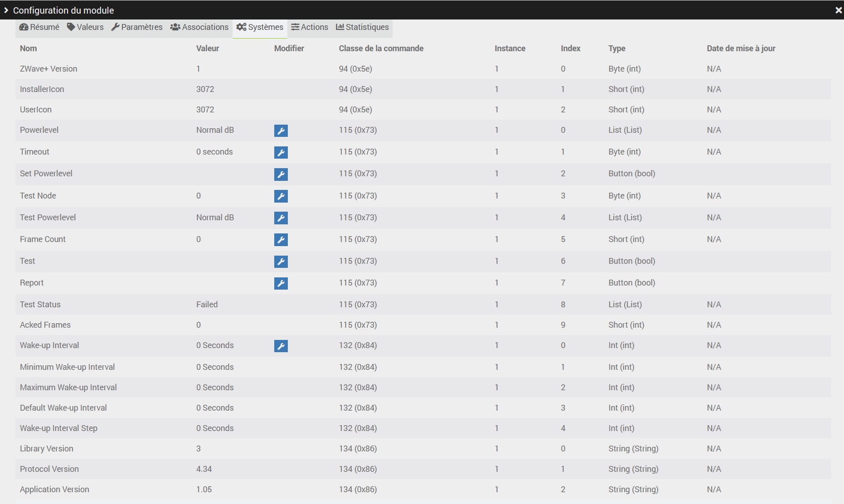Select the Systèmes tab
This screenshot has height=504, width=844.
point(260,27)
